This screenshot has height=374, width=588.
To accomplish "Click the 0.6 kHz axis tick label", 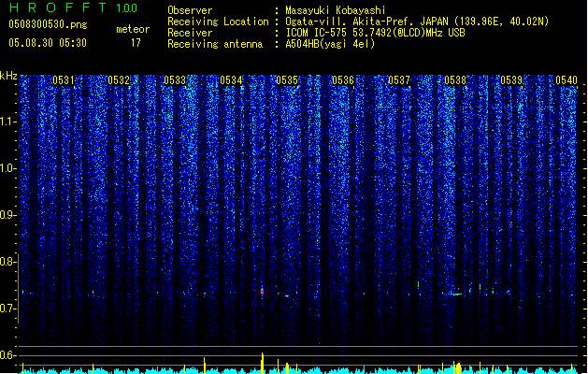I will [7, 355].
